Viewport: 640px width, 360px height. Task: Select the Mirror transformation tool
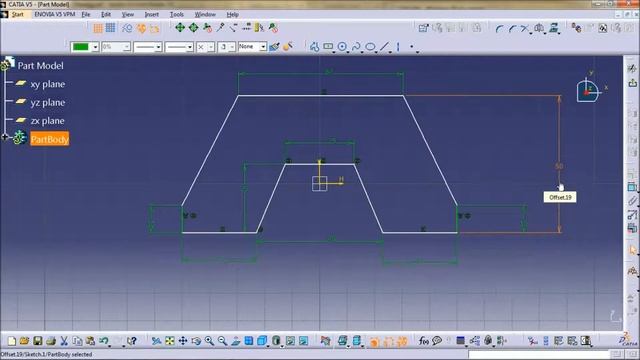pos(539,29)
